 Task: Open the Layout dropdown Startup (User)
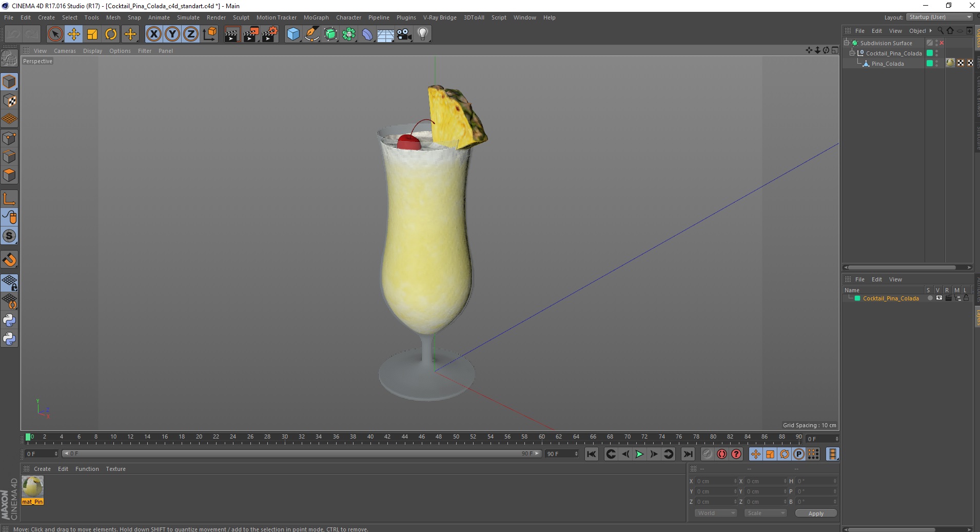click(x=940, y=17)
